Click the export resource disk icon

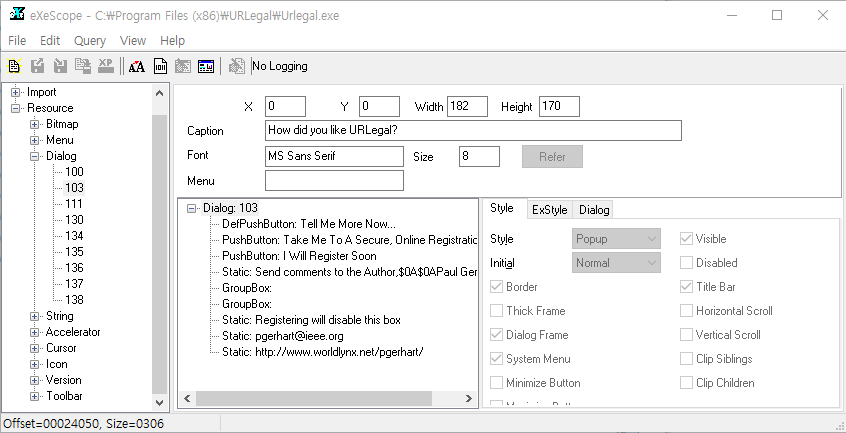37,66
